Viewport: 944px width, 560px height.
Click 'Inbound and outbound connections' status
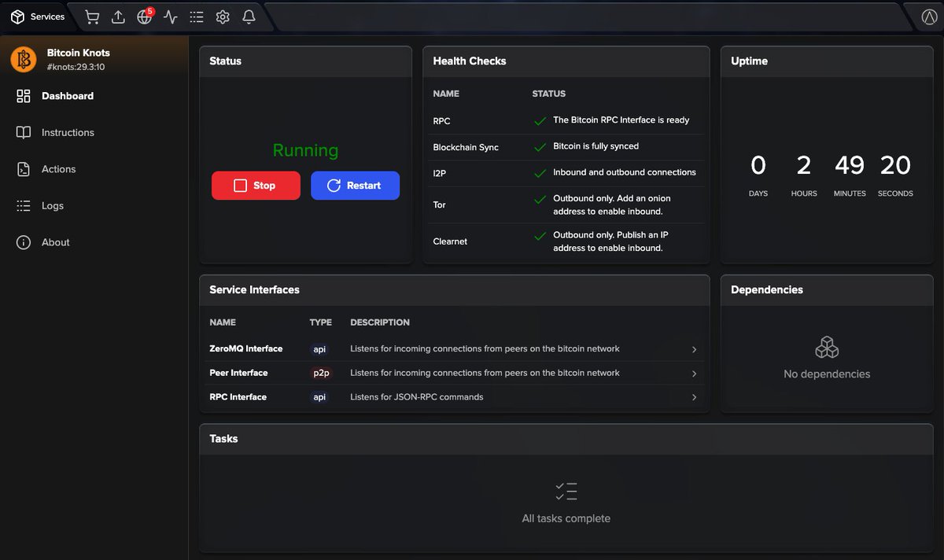coord(625,172)
